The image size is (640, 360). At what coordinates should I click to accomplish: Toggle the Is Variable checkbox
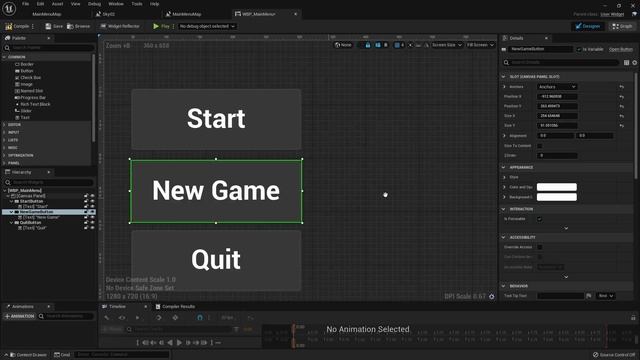(579, 49)
